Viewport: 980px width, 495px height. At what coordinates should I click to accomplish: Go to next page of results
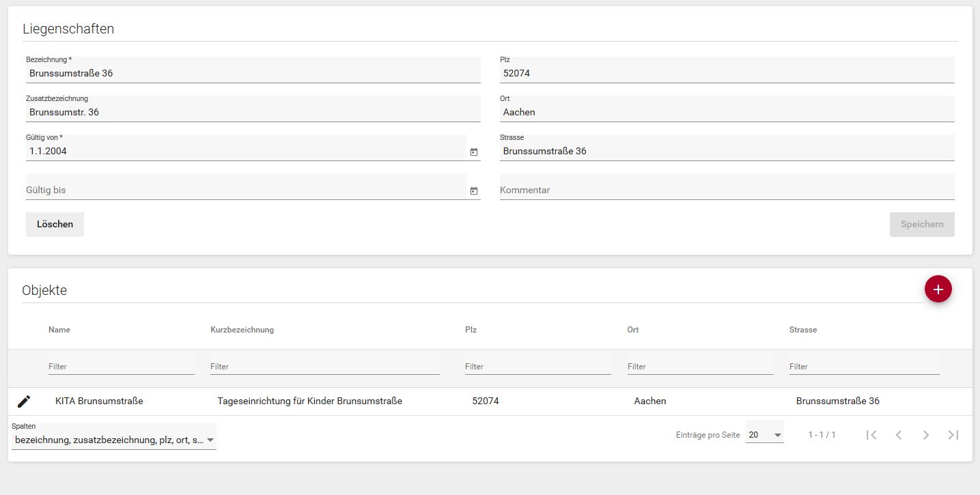(926, 435)
